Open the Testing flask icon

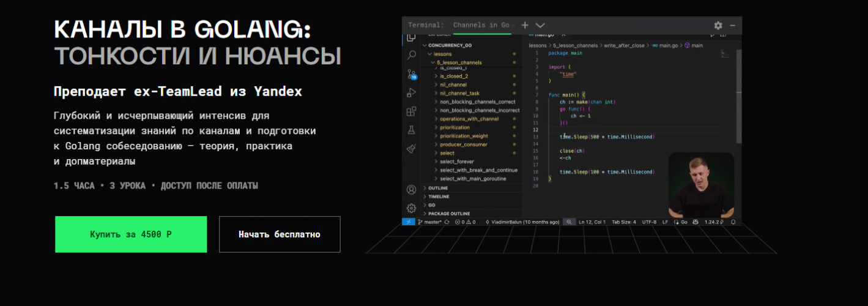[x=411, y=130]
